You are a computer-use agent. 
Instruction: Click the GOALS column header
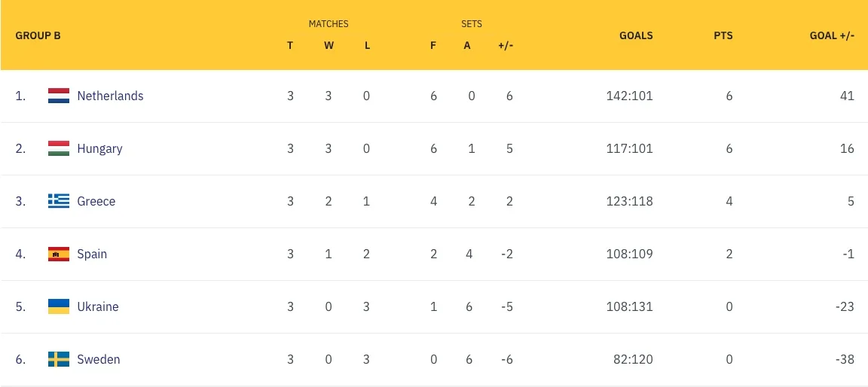pos(636,35)
